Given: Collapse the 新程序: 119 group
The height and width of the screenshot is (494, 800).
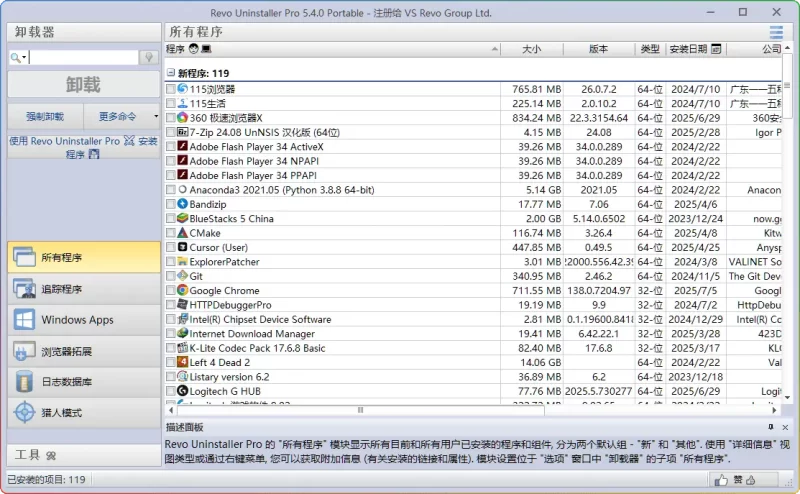Looking at the screenshot, I should pos(170,73).
